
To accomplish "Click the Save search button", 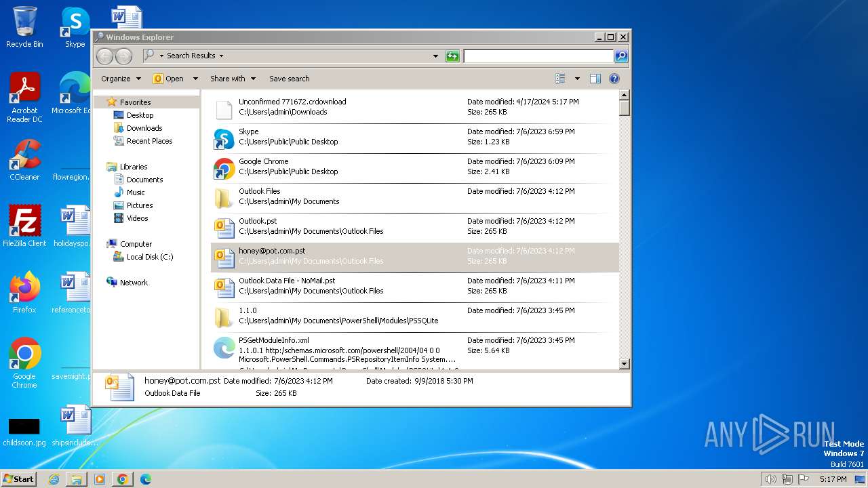I will tap(289, 79).
